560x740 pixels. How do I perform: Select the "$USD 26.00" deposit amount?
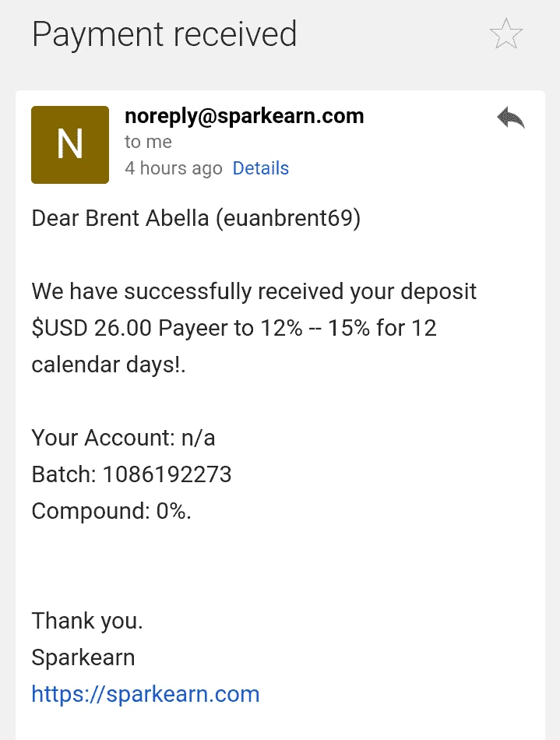[x=92, y=328]
